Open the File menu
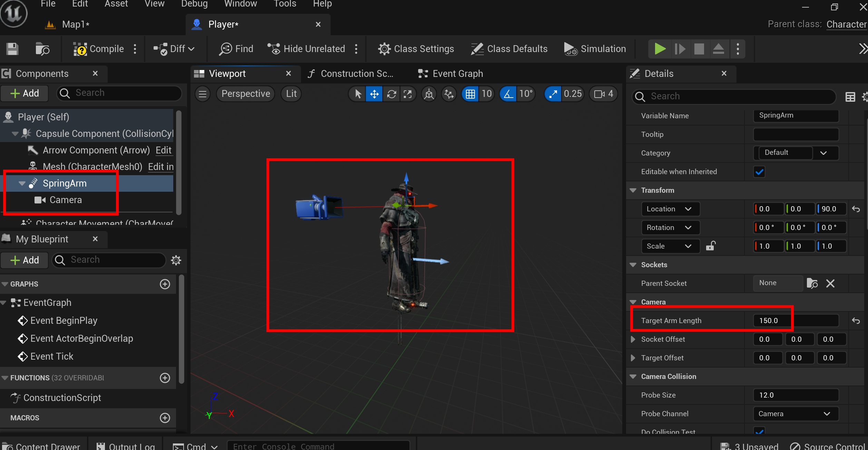This screenshot has width=868, height=450. [x=48, y=4]
